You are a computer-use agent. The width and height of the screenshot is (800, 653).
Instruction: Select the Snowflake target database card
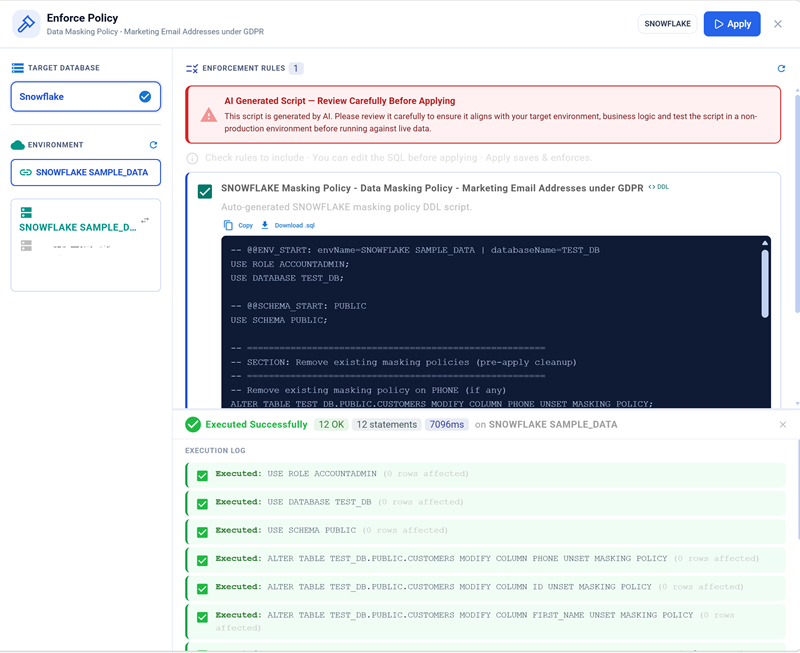(x=86, y=96)
